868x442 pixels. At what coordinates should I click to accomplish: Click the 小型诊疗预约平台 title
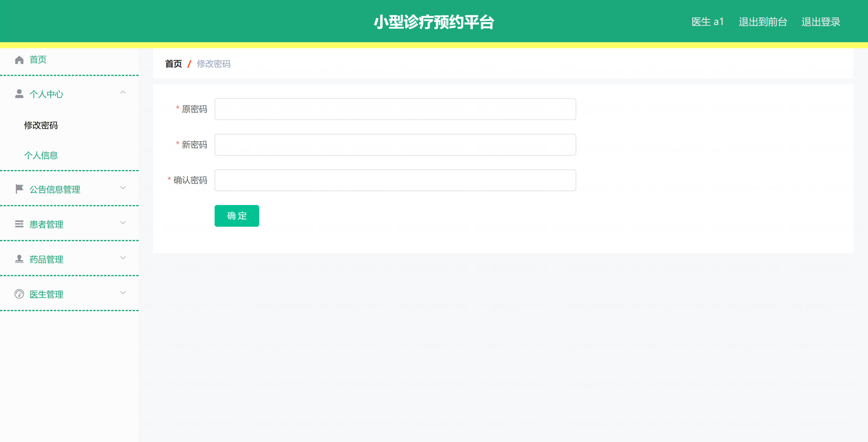(x=434, y=22)
